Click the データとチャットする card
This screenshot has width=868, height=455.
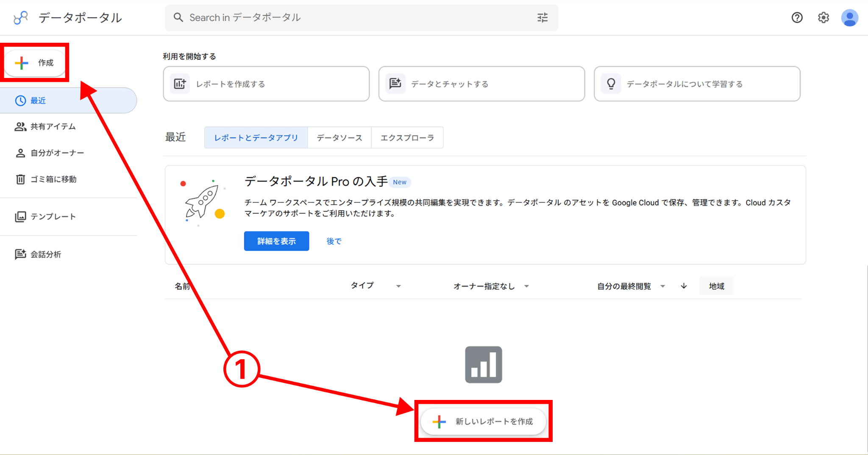481,84
